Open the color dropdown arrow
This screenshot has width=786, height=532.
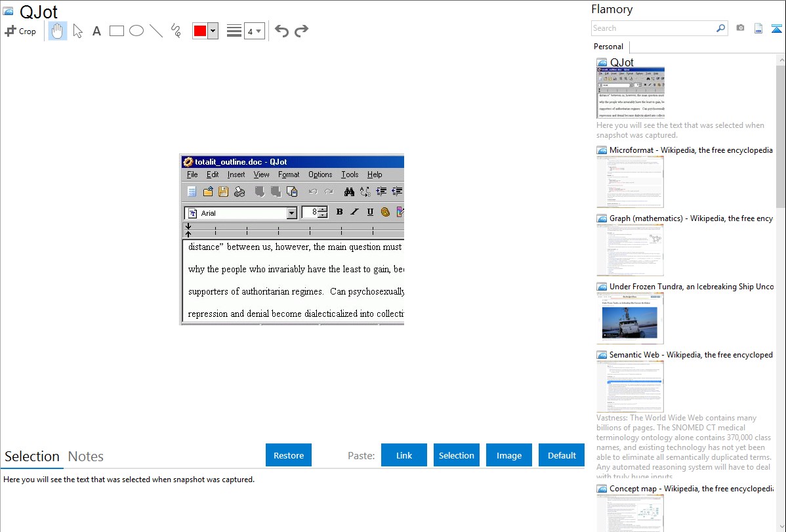coord(213,31)
